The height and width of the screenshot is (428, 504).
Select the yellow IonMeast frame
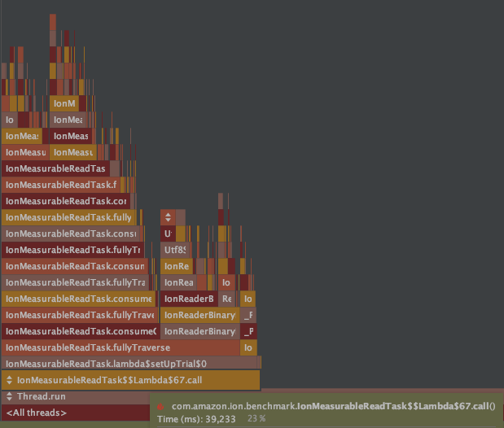point(73,152)
